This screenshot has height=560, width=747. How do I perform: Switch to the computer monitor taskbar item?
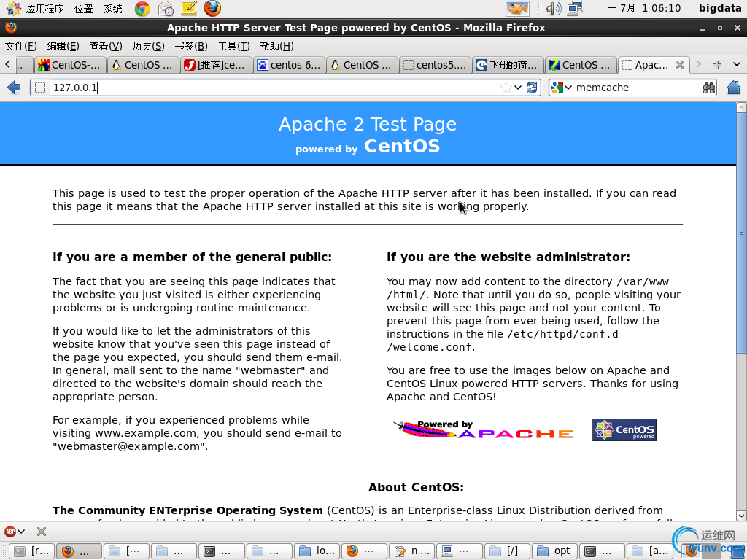tap(460, 551)
